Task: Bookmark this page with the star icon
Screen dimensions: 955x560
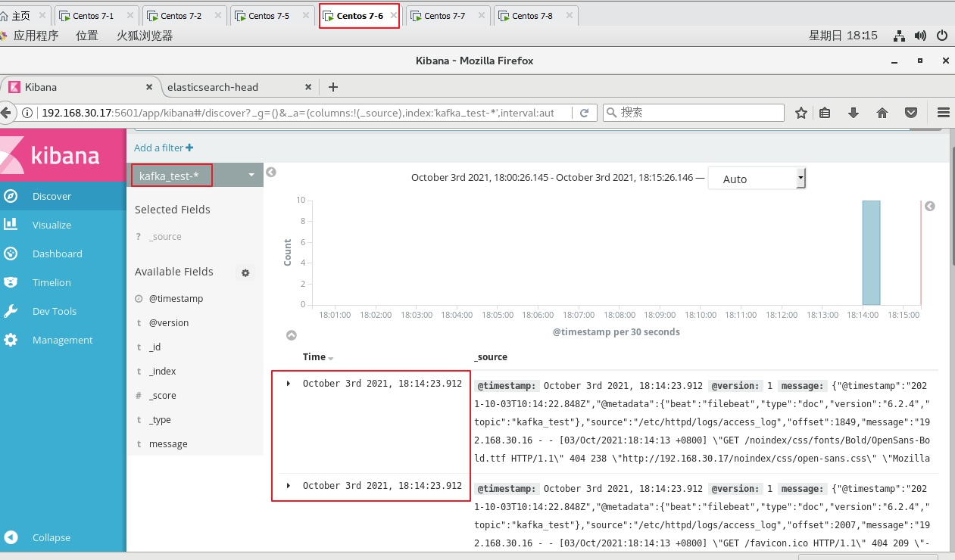Action: click(x=801, y=113)
